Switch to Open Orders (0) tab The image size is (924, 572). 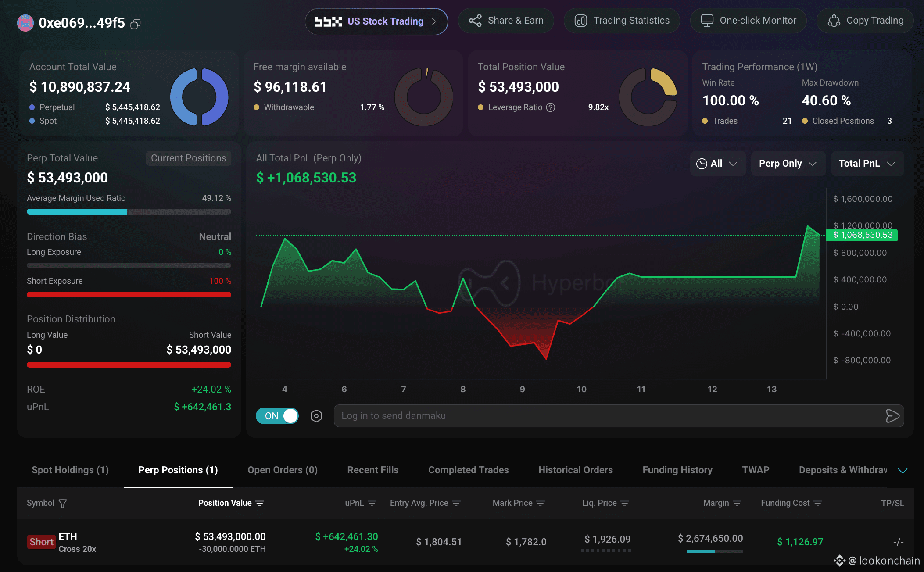(x=283, y=470)
